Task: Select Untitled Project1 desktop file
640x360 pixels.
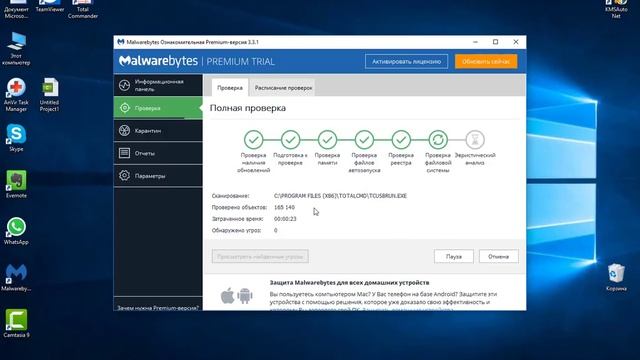Action: point(49,95)
